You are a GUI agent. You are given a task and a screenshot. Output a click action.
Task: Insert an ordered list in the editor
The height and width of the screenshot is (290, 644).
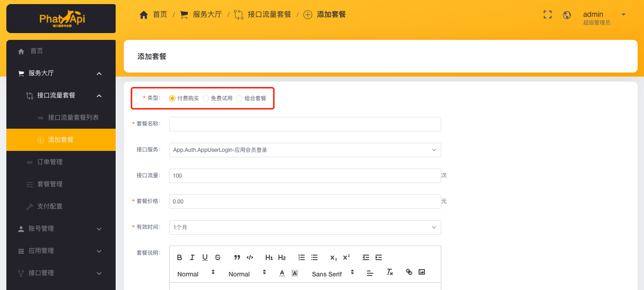[302, 257]
